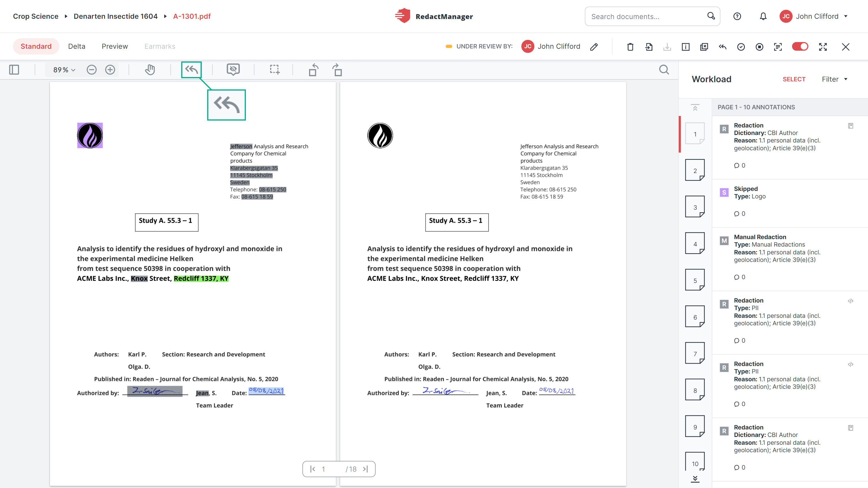The height and width of the screenshot is (488, 868).
Task: Open the 89% zoom level dropdown
Action: click(x=64, y=70)
